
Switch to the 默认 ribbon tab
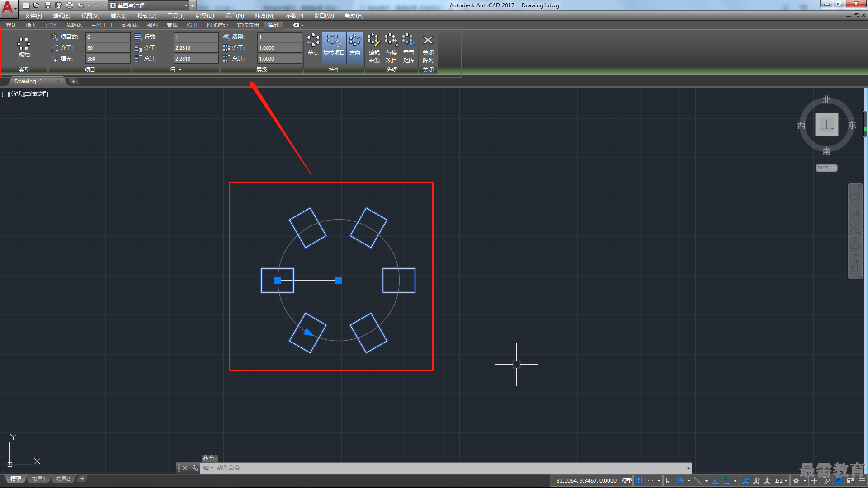click(11, 25)
